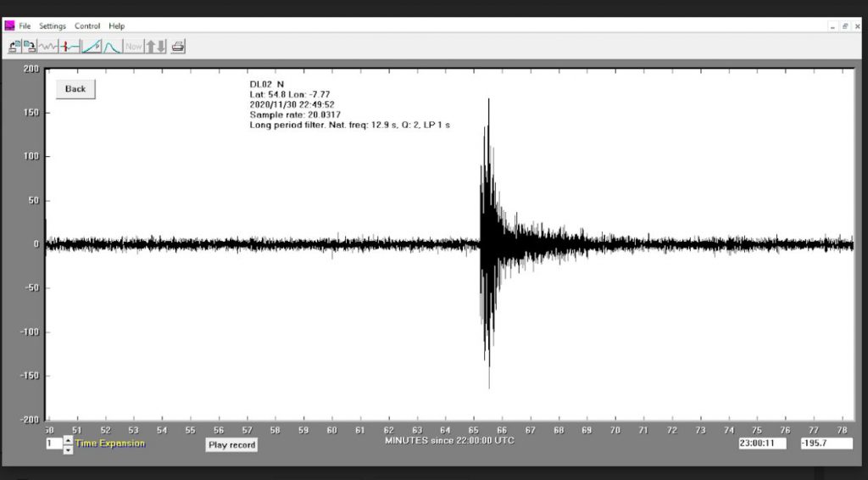Click the bell curve toolbar icon
This screenshot has width=868, height=480.
112,47
